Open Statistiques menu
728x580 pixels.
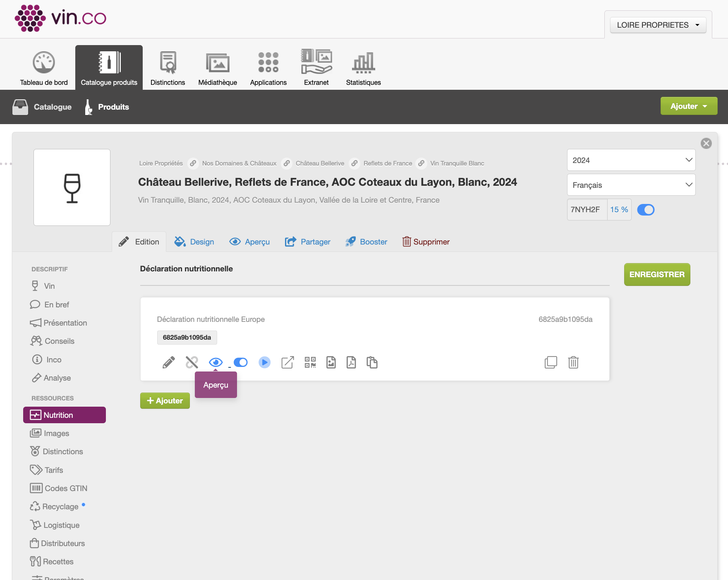coord(363,68)
